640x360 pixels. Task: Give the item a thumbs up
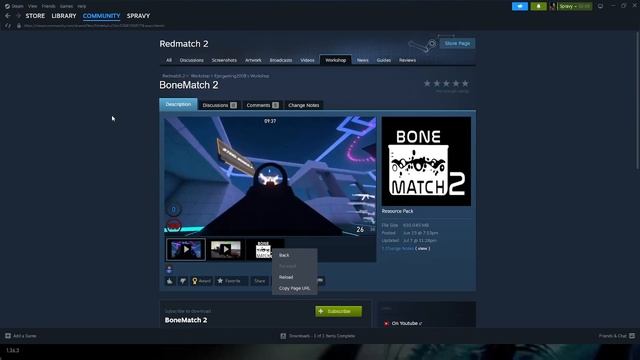[x=170, y=281]
